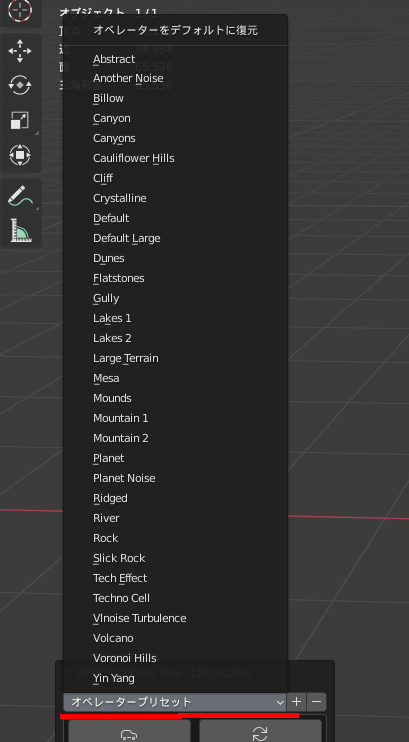Select the Vlnoise Turbulence preset
409x742 pixels.
175,618
